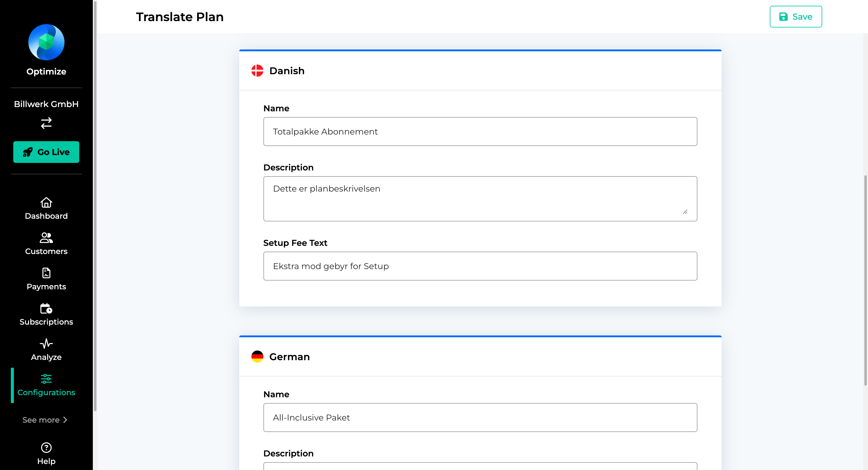Open Configurations via sliders icon
The height and width of the screenshot is (470, 868).
(x=46, y=379)
